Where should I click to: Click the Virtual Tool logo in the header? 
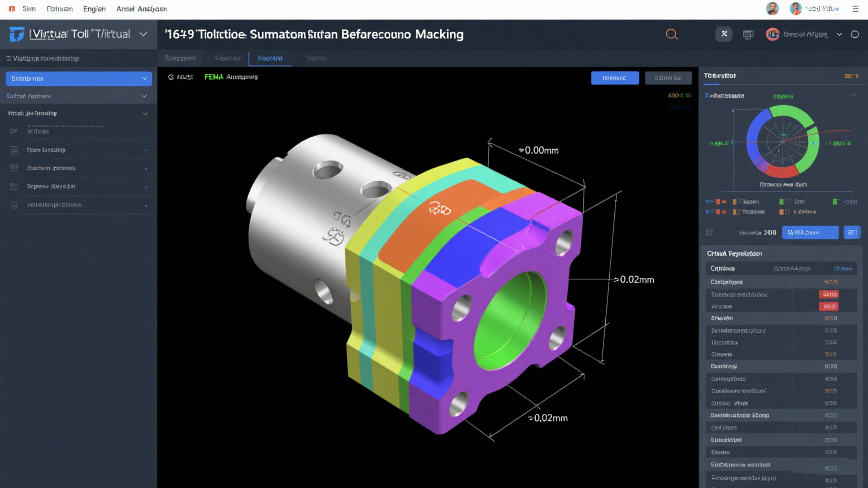[15, 34]
